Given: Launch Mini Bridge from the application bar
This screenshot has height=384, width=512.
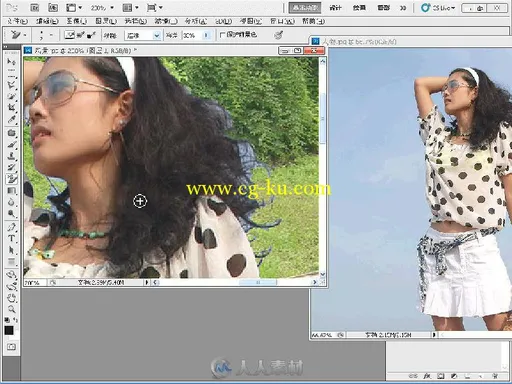Looking at the screenshot, I should tap(53, 7).
